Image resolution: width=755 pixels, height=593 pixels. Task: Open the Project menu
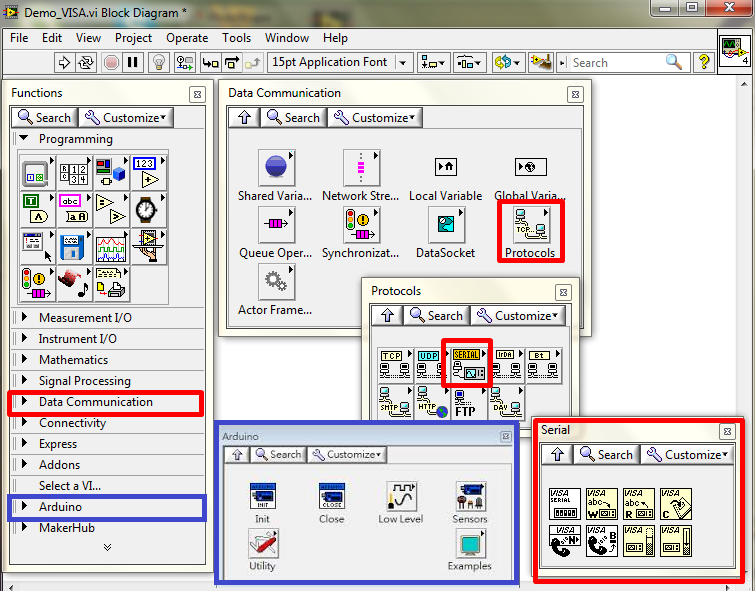pos(133,38)
